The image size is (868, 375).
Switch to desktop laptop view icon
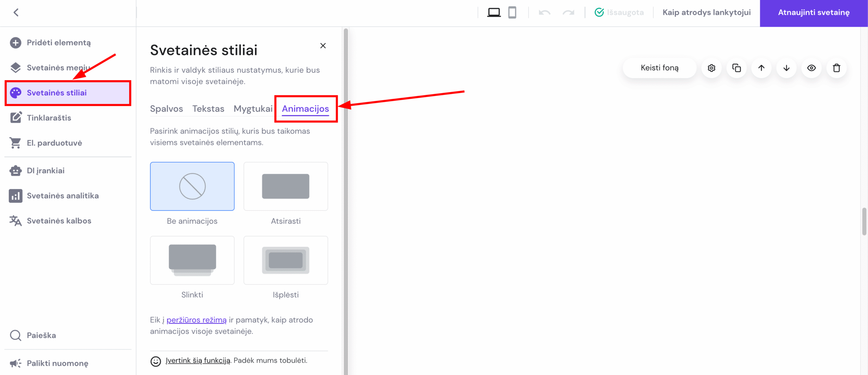[494, 13]
